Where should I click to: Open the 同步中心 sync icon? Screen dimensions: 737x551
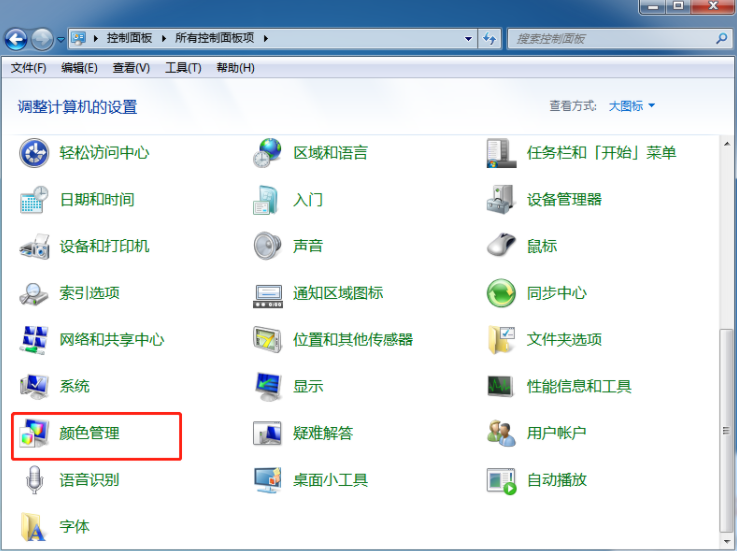[x=501, y=293]
